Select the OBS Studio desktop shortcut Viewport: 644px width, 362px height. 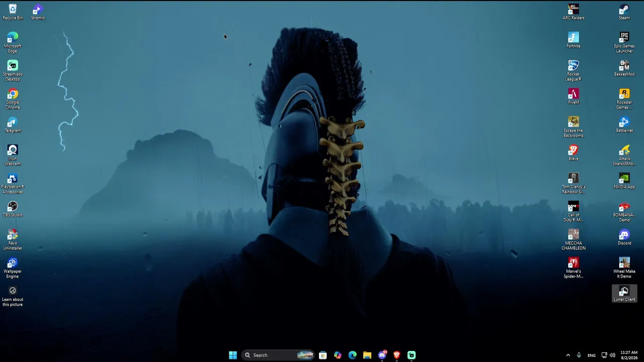13,209
